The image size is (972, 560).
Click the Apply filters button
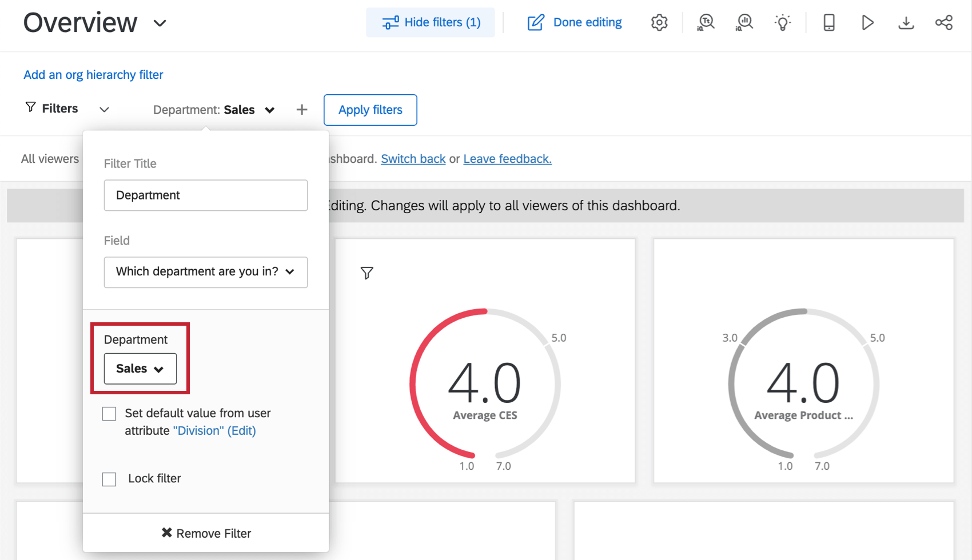pyautogui.click(x=370, y=110)
